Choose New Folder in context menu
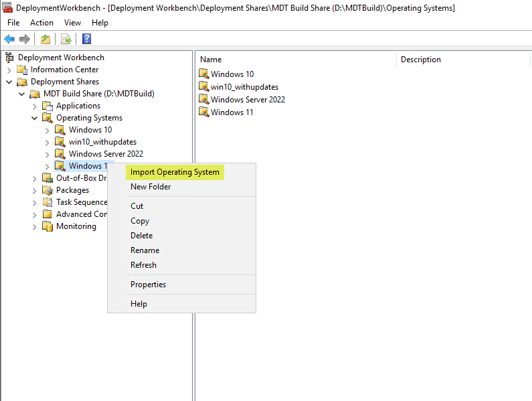 (181, 187)
